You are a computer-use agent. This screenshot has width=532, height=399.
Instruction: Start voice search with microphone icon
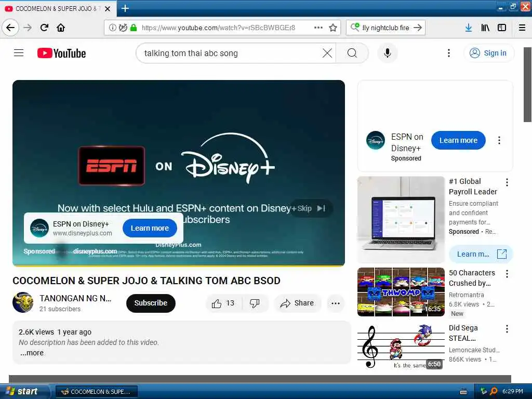(387, 53)
